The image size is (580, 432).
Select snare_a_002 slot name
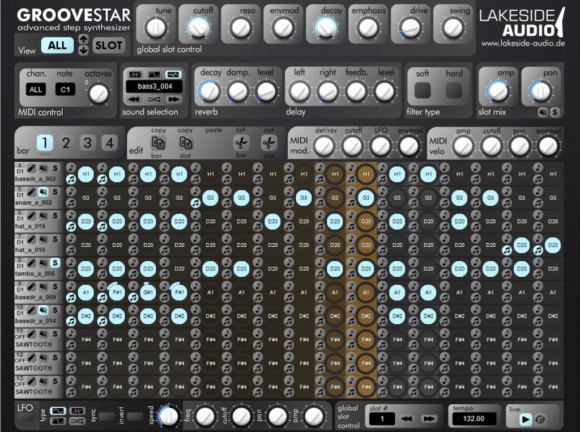pyautogui.click(x=33, y=203)
